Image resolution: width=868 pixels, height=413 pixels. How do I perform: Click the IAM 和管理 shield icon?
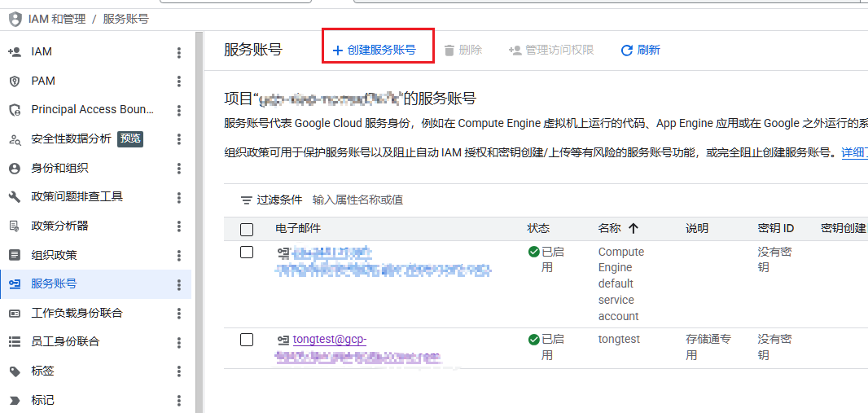tap(15, 19)
